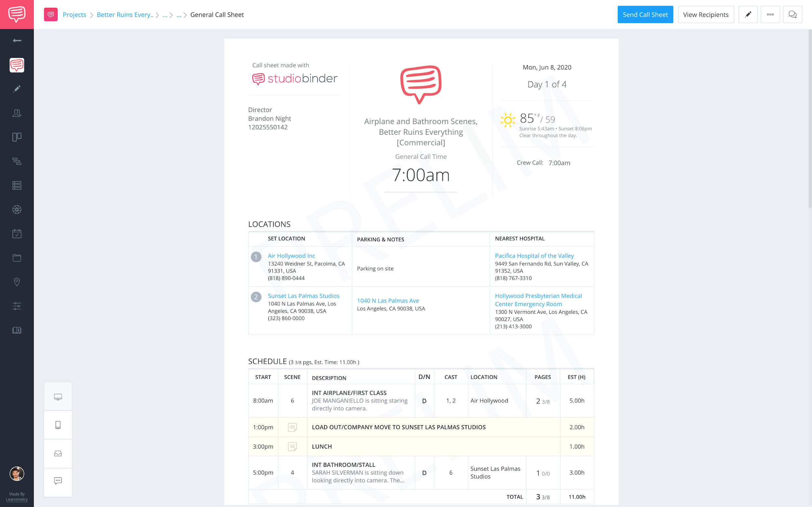Click Send Call Sheet button

point(645,14)
